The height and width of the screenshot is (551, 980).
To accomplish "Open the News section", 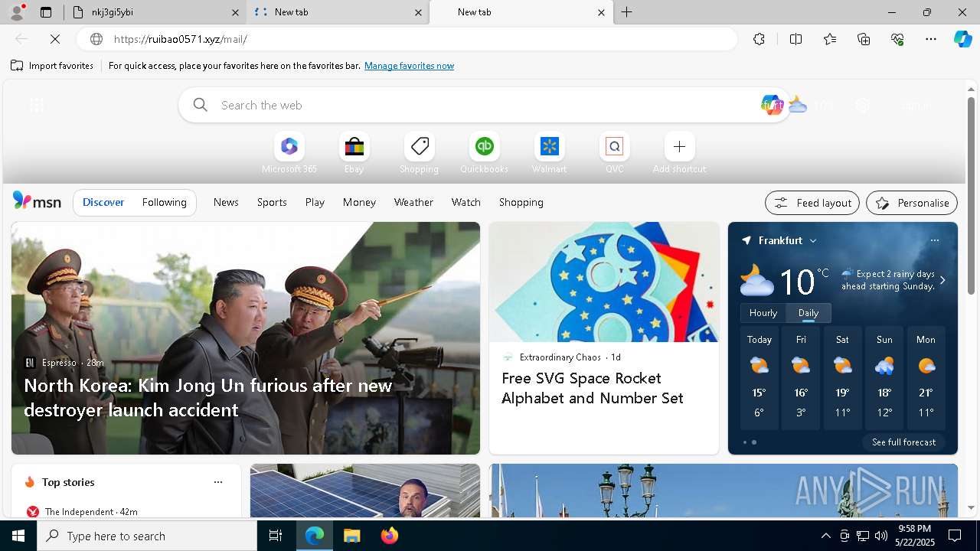I will (226, 202).
